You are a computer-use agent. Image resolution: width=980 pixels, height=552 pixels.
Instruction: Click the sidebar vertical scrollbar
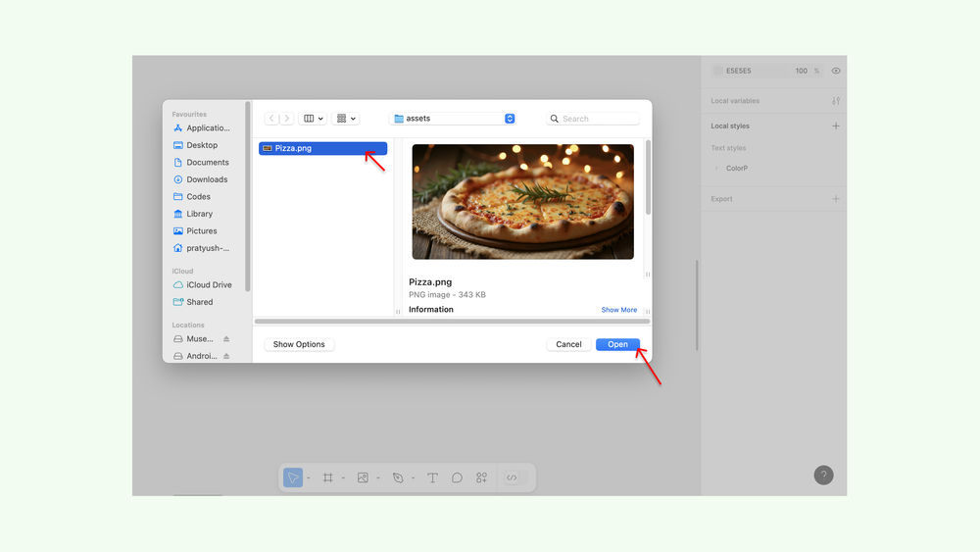click(x=248, y=196)
